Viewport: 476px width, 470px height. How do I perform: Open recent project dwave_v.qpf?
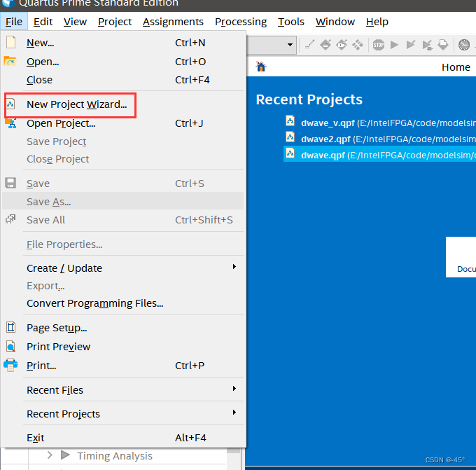[x=388, y=123]
